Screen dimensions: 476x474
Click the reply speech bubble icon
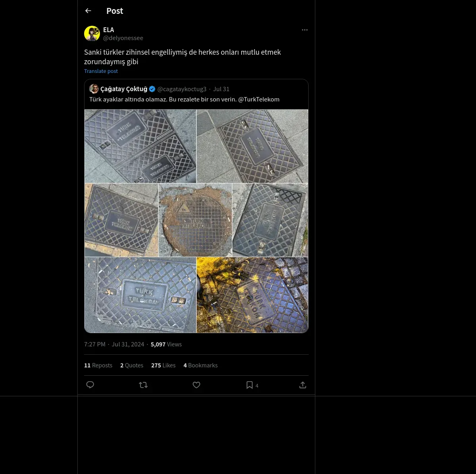[x=90, y=385]
